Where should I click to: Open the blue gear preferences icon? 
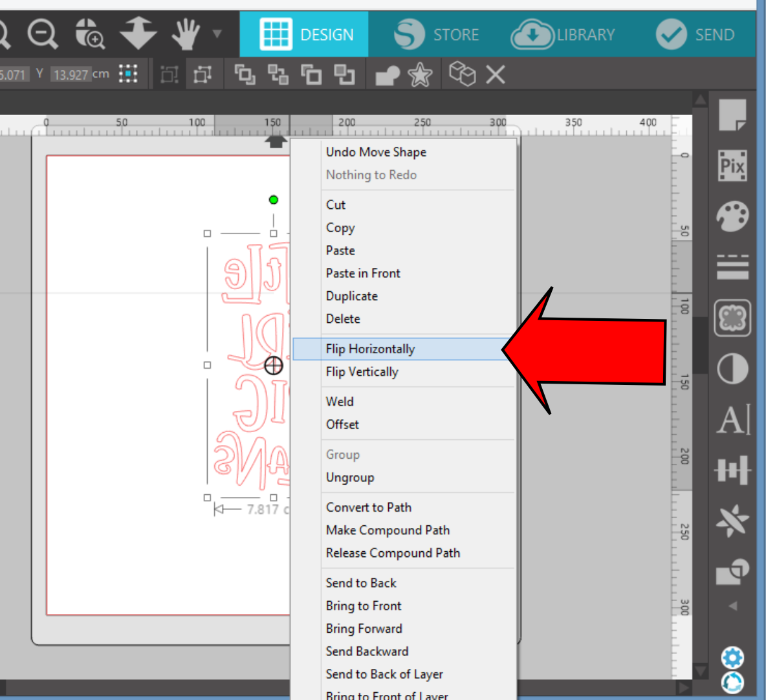tap(732, 657)
